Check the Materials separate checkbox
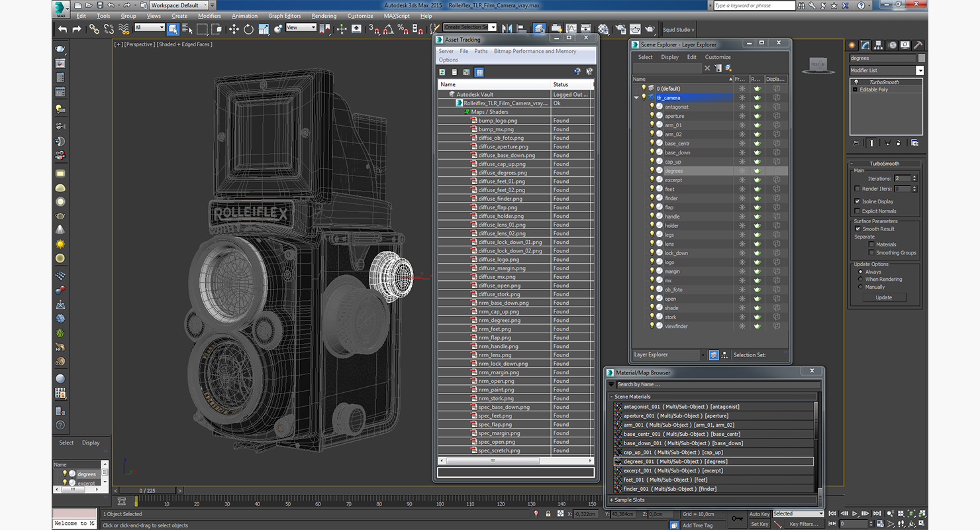The image size is (980, 530). [871, 244]
